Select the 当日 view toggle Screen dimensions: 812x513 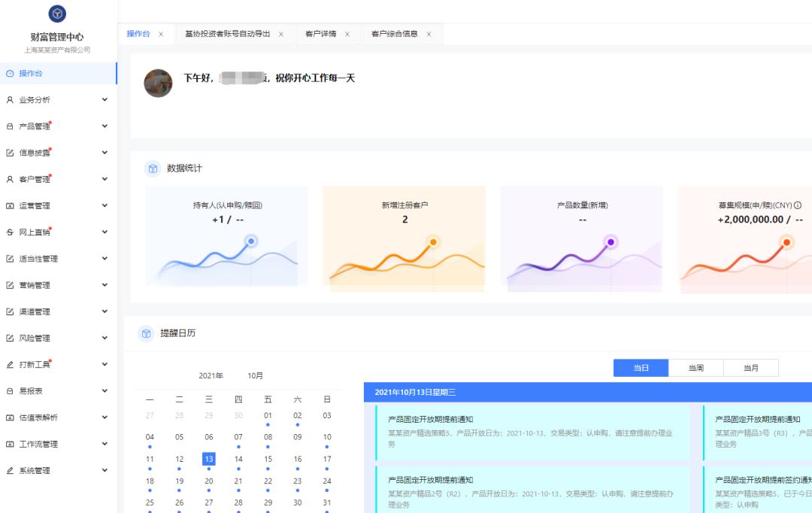click(641, 368)
